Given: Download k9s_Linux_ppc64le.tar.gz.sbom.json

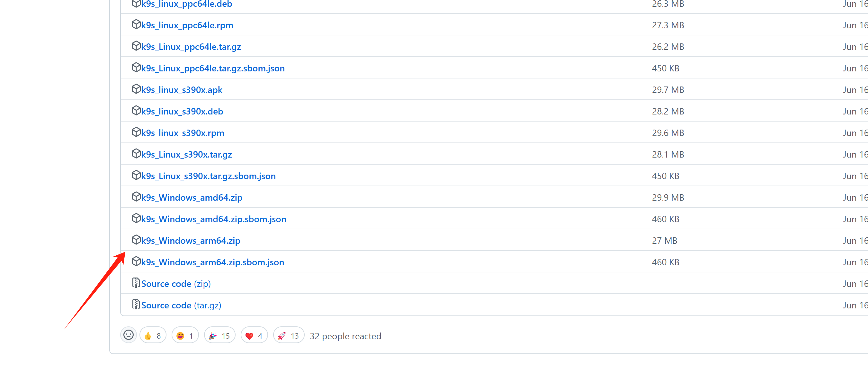Looking at the screenshot, I should pyautogui.click(x=213, y=68).
